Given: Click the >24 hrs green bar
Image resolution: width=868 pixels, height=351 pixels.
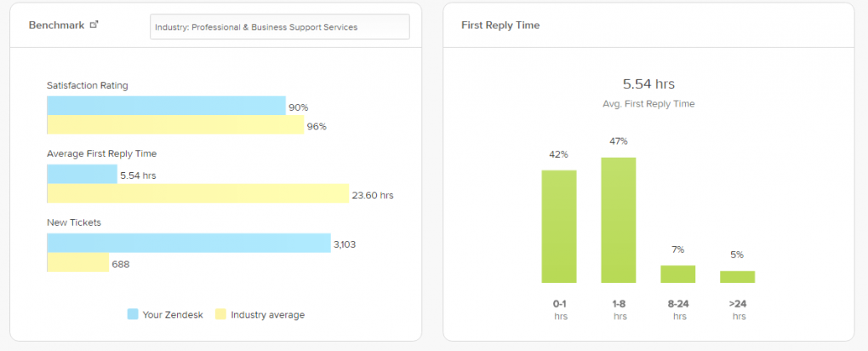Looking at the screenshot, I should click(737, 276).
